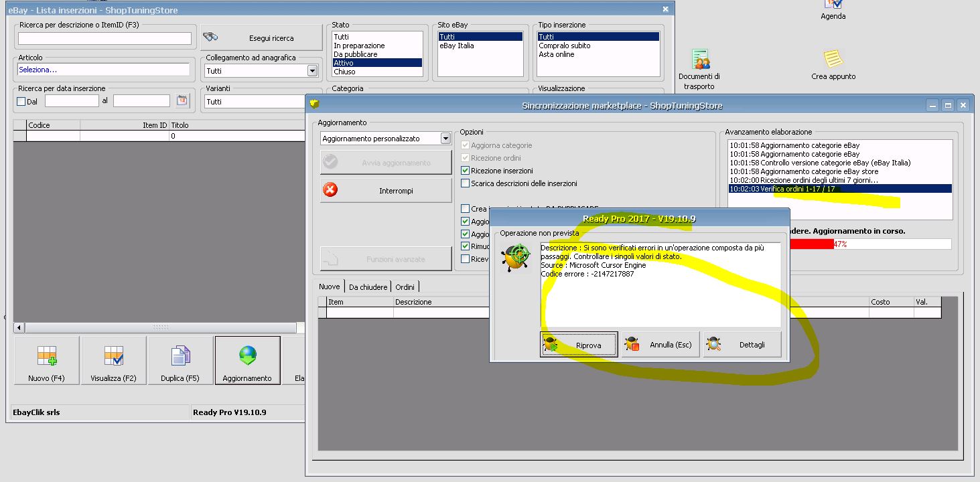This screenshot has height=482, width=980.
Task: Select In preparazione in Stato list
Action: coord(378,46)
